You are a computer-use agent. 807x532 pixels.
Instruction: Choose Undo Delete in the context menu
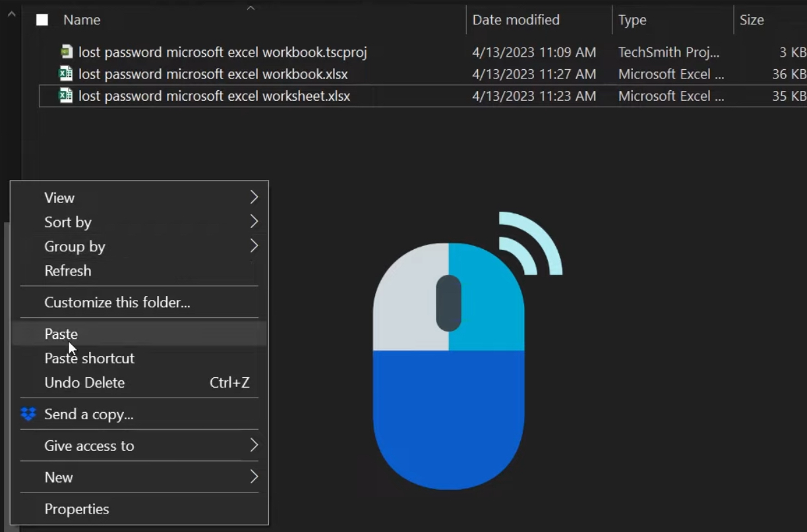(x=140, y=382)
